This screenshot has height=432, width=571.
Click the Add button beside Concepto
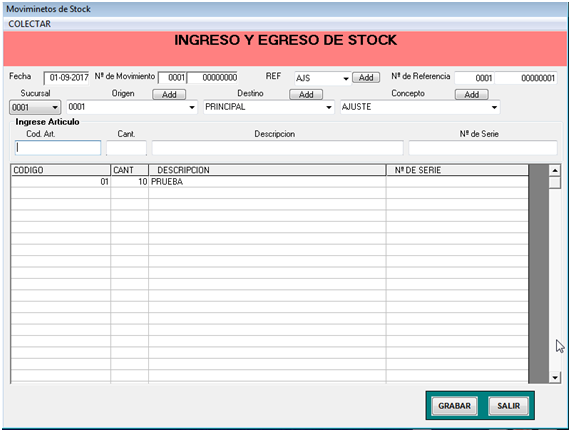tap(472, 94)
